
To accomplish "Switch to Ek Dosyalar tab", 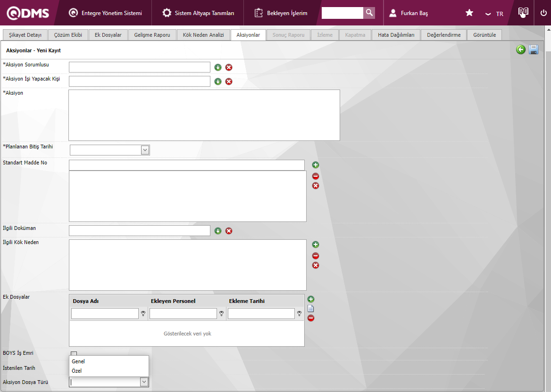I will coord(108,35).
